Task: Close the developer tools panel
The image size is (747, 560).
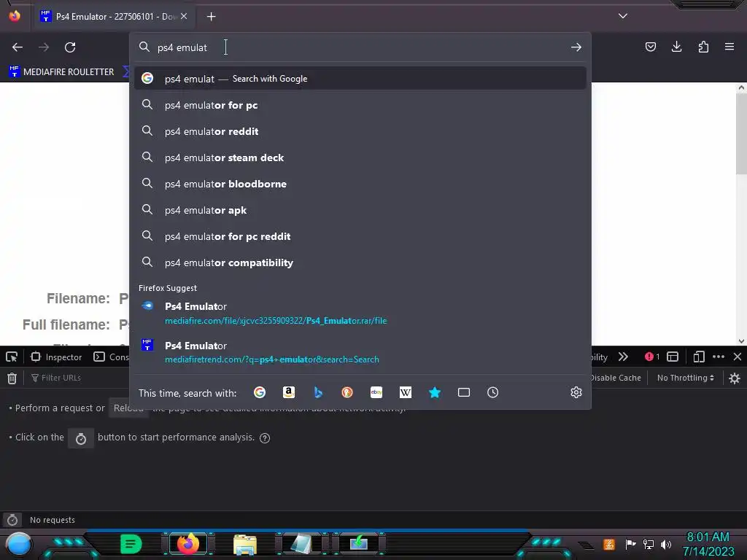Action: coord(738,357)
